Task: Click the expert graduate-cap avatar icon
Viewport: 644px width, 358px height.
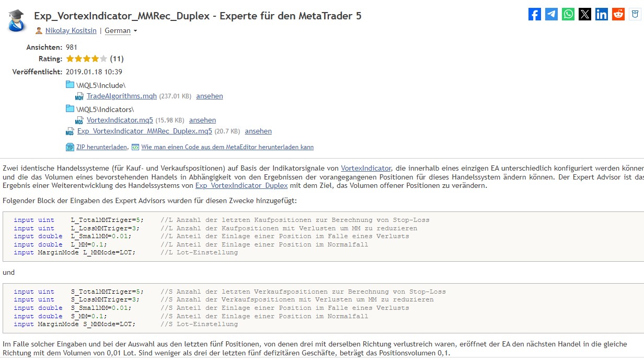Action: tap(18, 20)
